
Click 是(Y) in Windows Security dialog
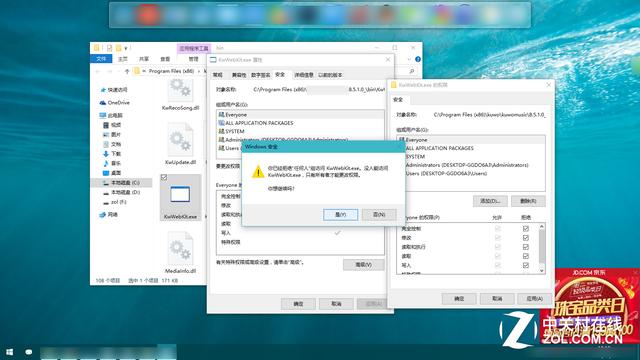pos(340,215)
